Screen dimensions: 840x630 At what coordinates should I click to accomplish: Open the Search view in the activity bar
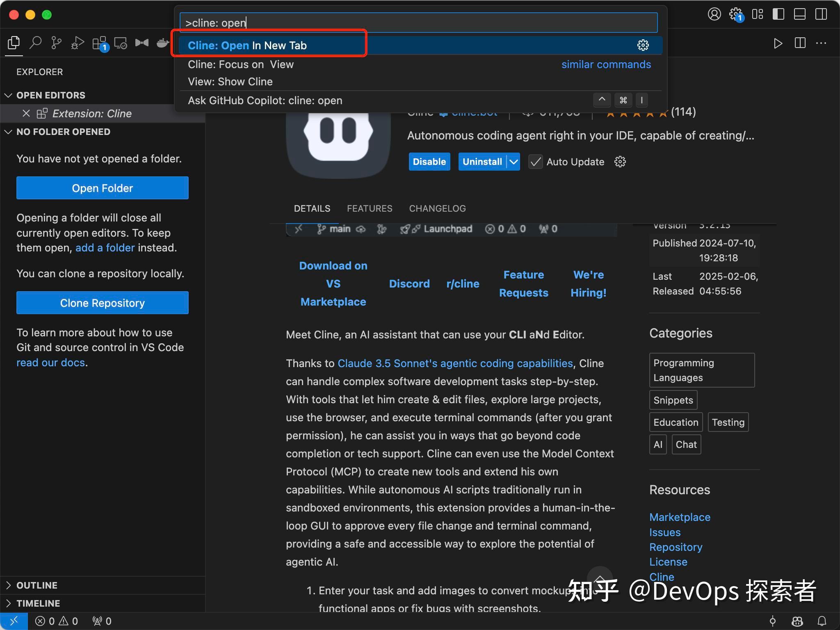click(36, 43)
